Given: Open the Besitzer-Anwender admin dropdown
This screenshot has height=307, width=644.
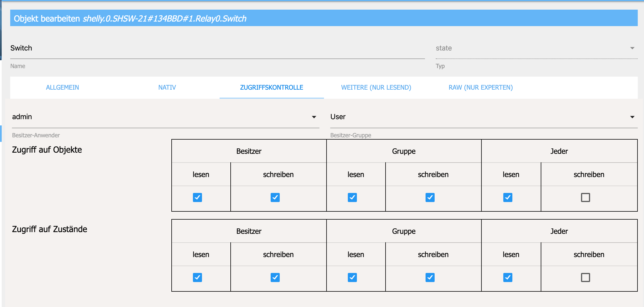Looking at the screenshot, I should coord(165,117).
